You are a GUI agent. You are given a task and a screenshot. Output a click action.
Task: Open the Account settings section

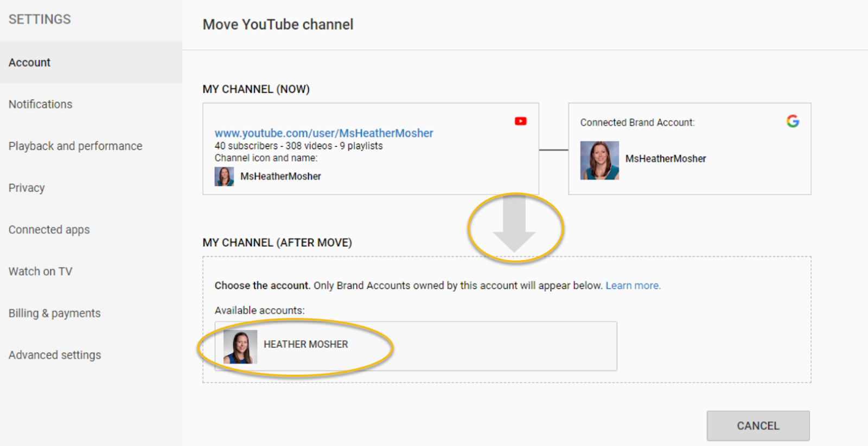coord(91,62)
